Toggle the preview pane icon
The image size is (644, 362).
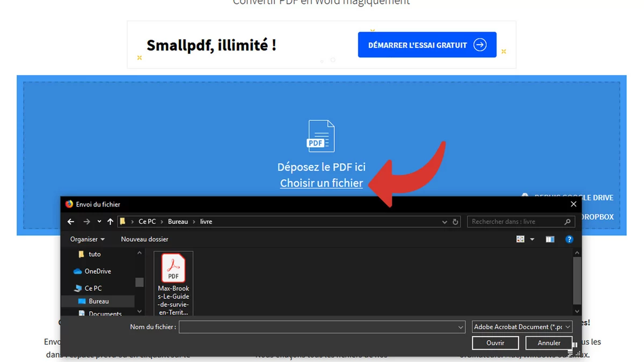[550, 239]
